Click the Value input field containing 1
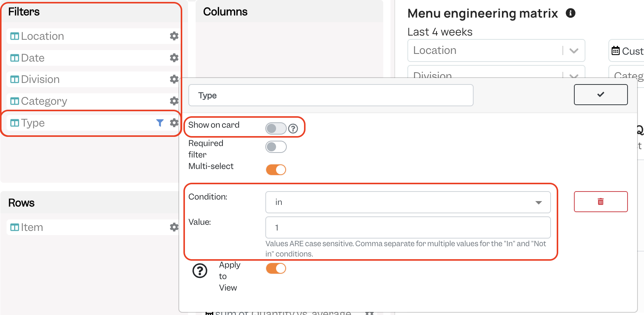 click(408, 227)
